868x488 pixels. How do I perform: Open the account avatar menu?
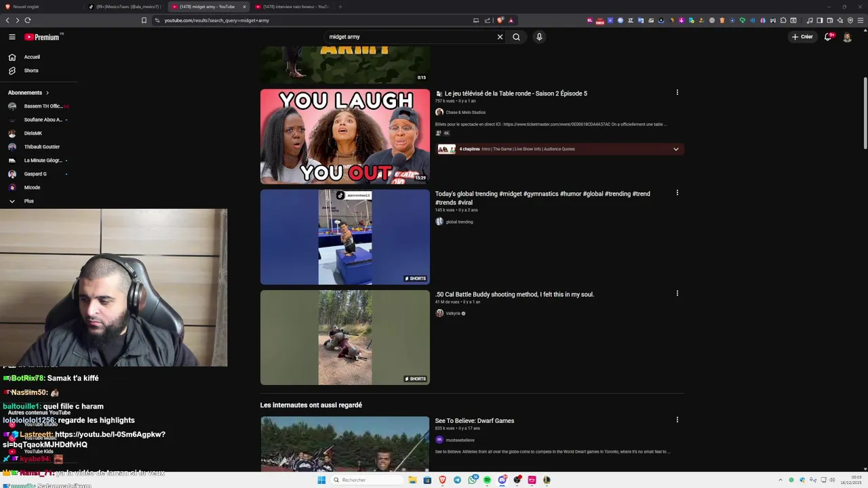pyautogui.click(x=847, y=37)
